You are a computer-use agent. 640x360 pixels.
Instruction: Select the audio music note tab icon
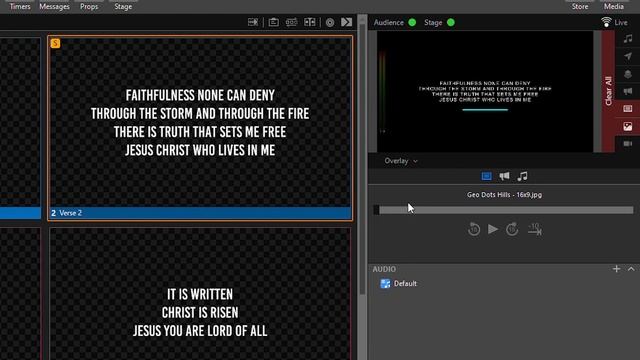click(x=522, y=176)
